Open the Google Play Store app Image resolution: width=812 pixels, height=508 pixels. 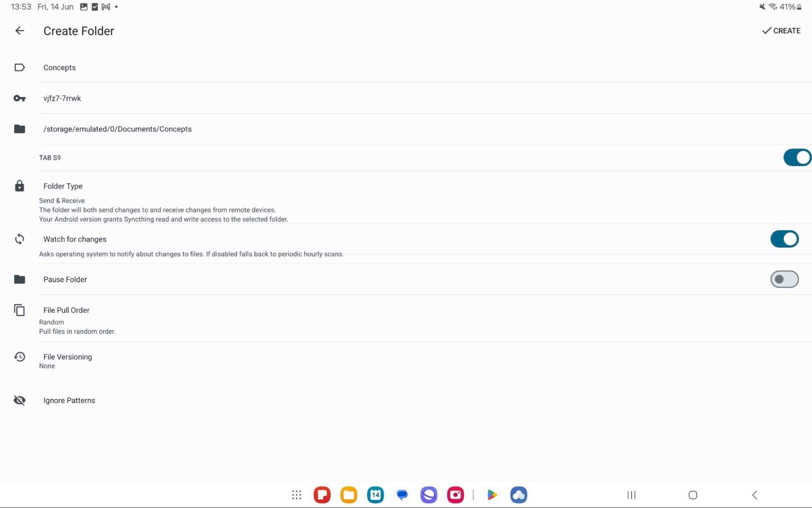point(492,495)
